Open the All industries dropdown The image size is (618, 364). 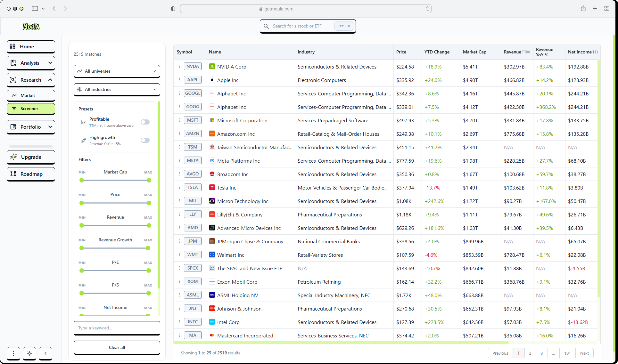(x=117, y=89)
